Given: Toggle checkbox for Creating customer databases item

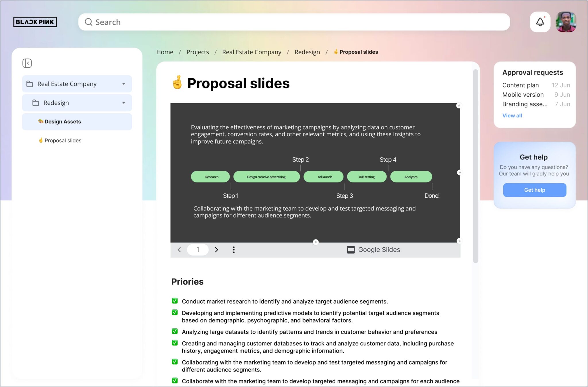Looking at the screenshot, I should (175, 343).
